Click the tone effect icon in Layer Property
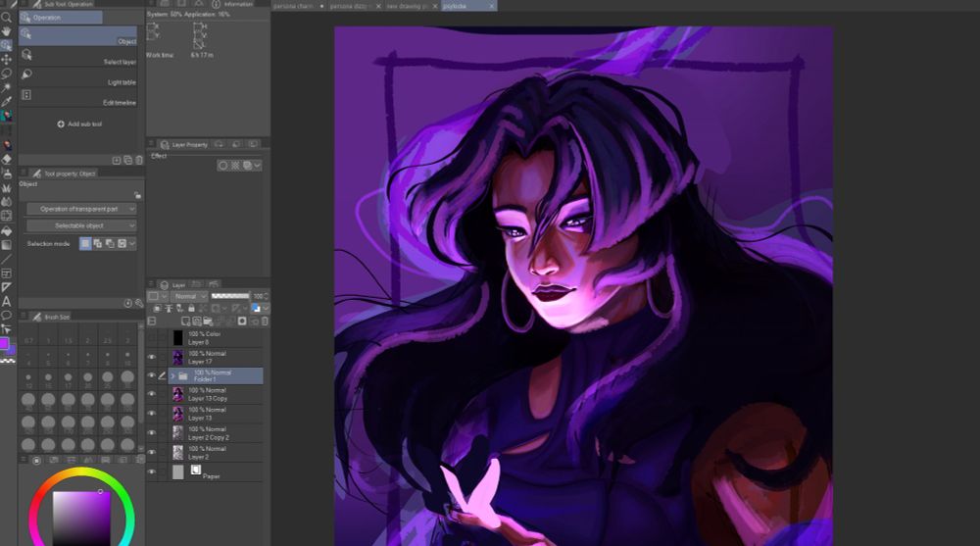The width and height of the screenshot is (980, 546). 235,165
